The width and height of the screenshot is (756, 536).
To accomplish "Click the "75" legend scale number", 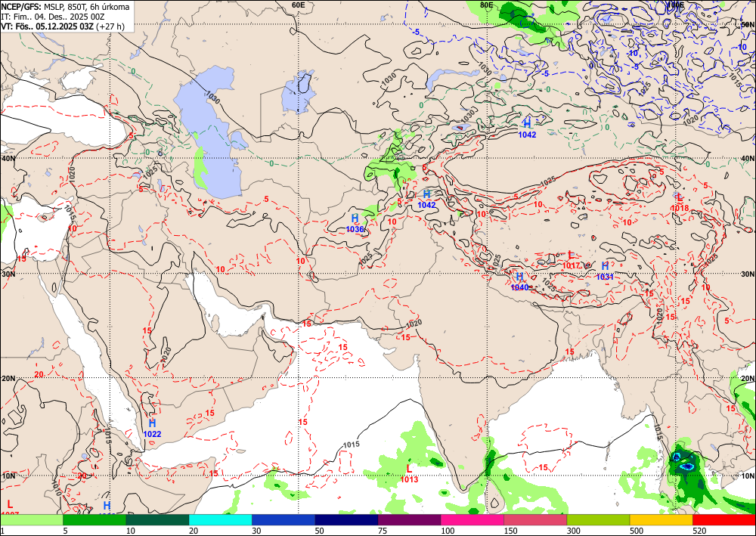I will click(x=383, y=531).
